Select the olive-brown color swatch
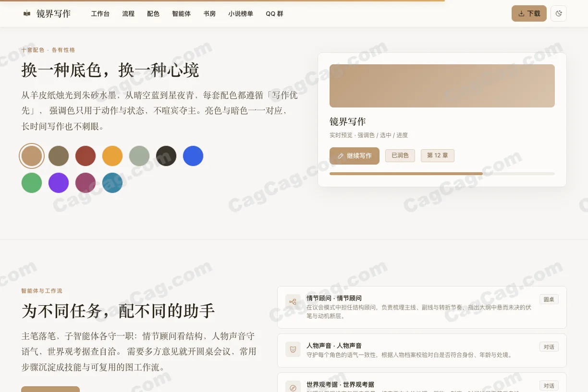The height and width of the screenshot is (392, 588). click(59, 156)
